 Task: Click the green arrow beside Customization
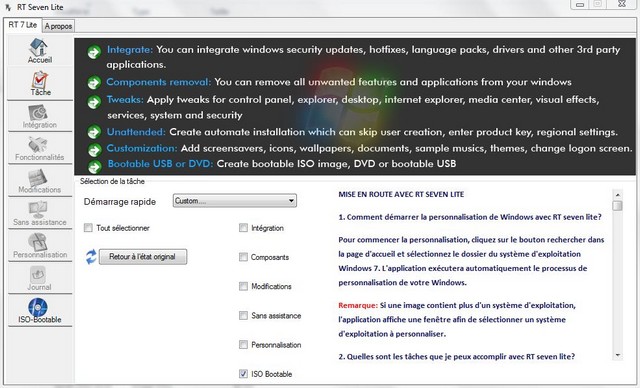coord(94,149)
